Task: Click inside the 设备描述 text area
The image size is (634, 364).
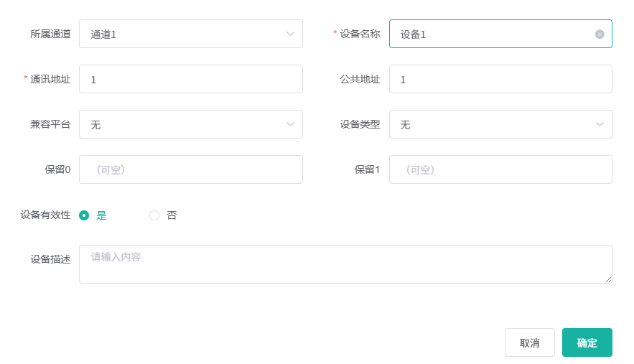Action: [345, 264]
